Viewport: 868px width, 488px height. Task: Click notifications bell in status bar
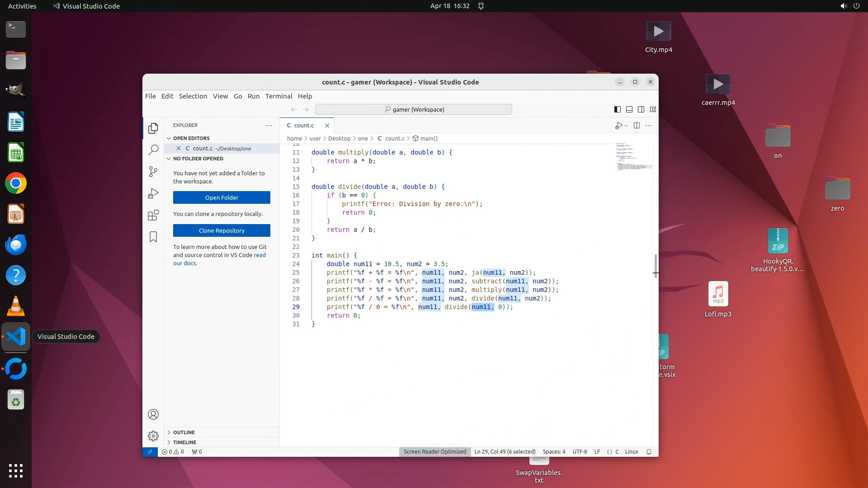(649, 452)
